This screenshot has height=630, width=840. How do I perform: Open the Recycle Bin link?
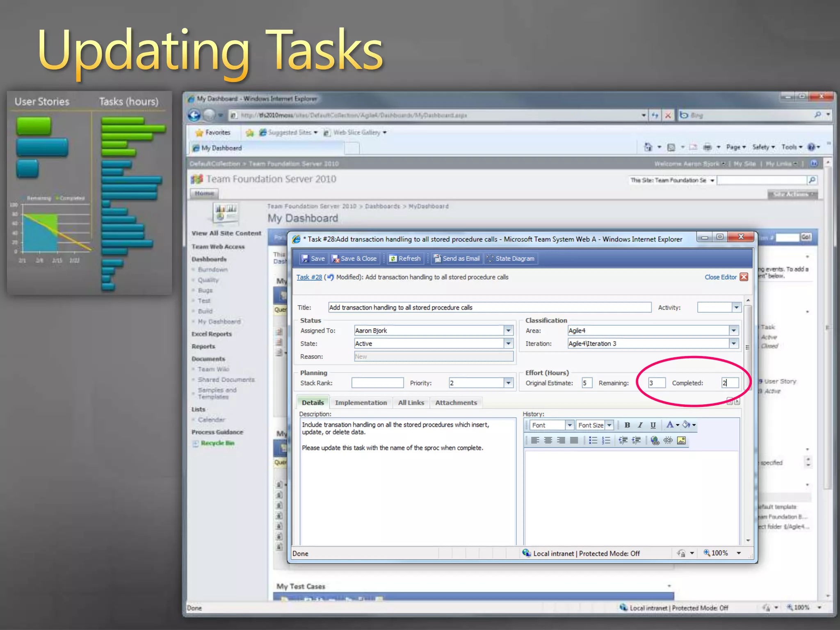pos(217,443)
